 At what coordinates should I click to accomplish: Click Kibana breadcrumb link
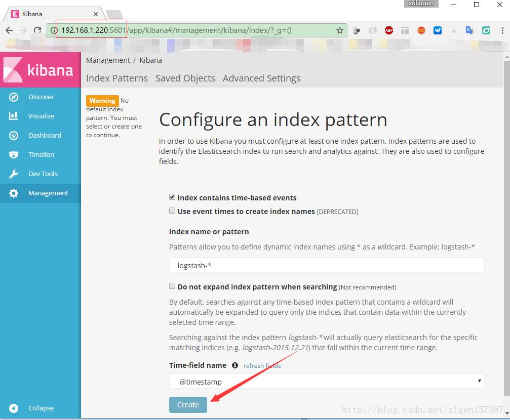coord(150,60)
